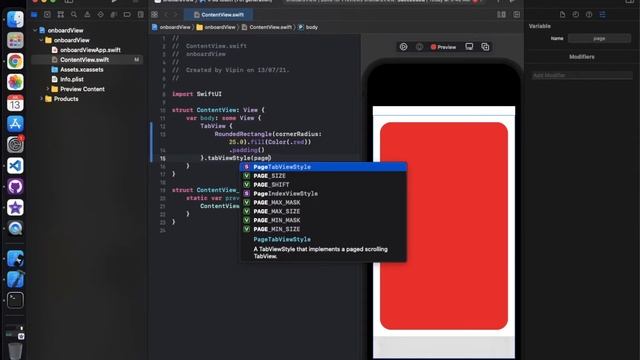Switch to the ContentView.swift editor tab
The width and height of the screenshot is (640, 360).
218,15
